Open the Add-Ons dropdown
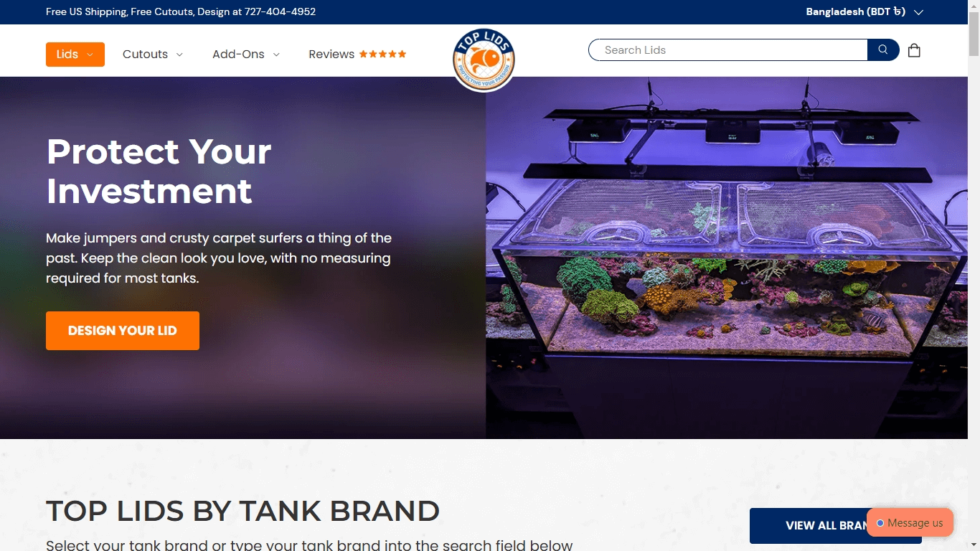Image resolution: width=980 pixels, height=551 pixels. (246, 55)
